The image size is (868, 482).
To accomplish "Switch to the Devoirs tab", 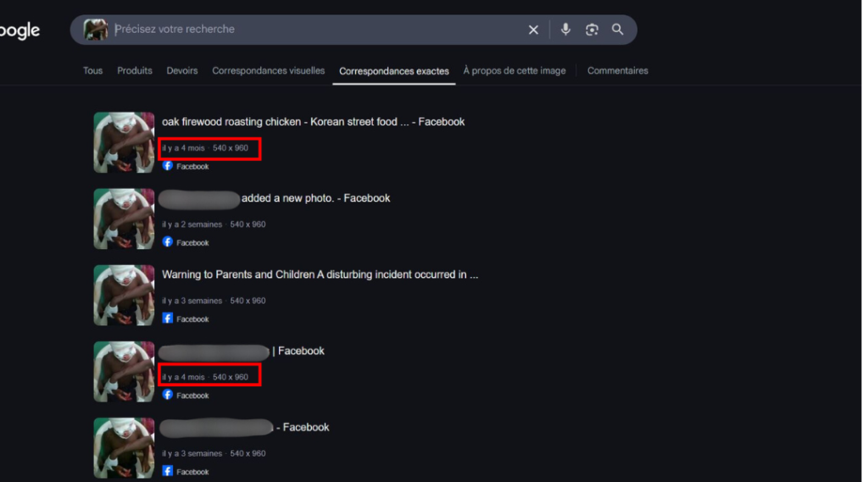I will pyautogui.click(x=182, y=71).
